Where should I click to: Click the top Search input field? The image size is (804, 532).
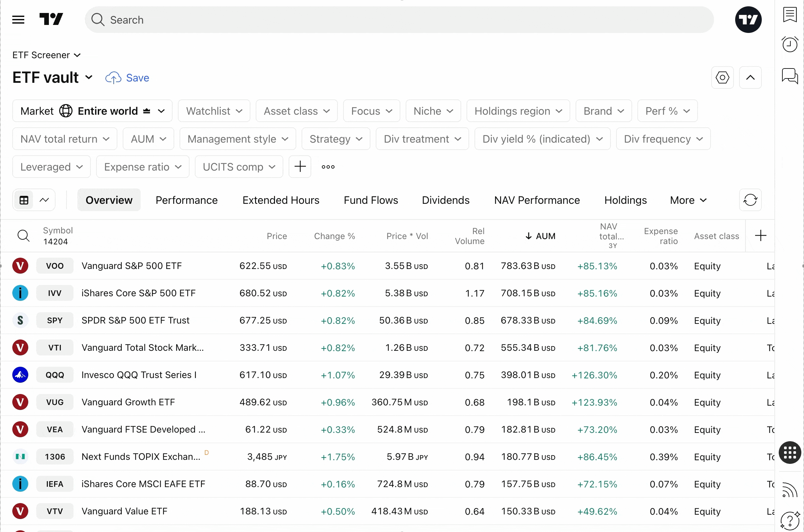399,20
